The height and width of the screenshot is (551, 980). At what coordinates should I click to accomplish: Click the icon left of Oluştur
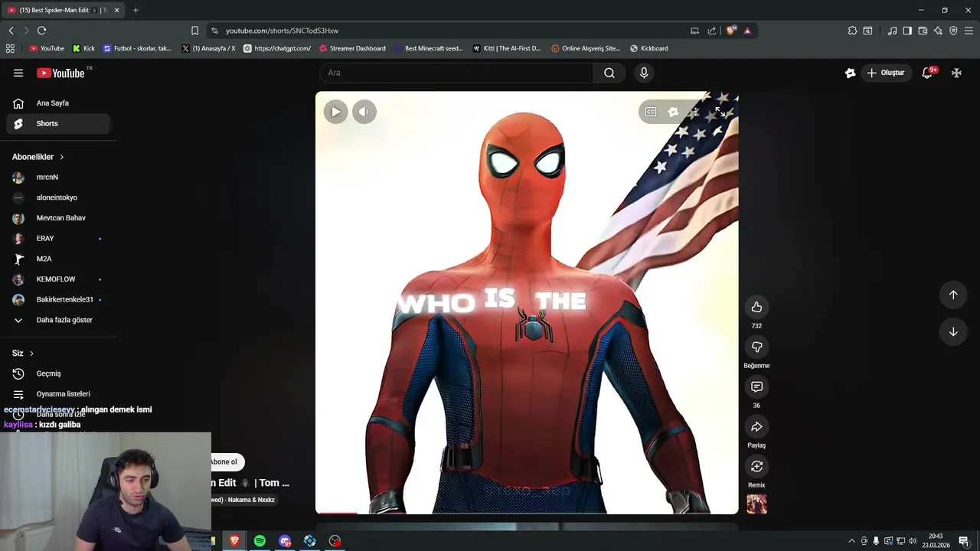(850, 73)
